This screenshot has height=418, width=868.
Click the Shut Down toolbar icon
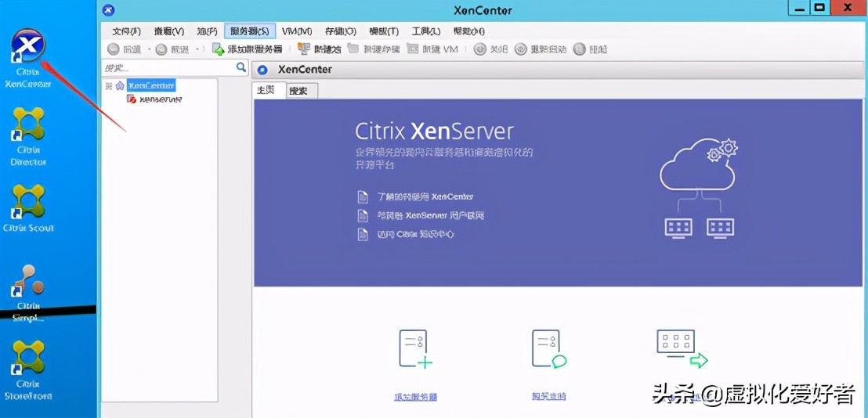click(480, 49)
